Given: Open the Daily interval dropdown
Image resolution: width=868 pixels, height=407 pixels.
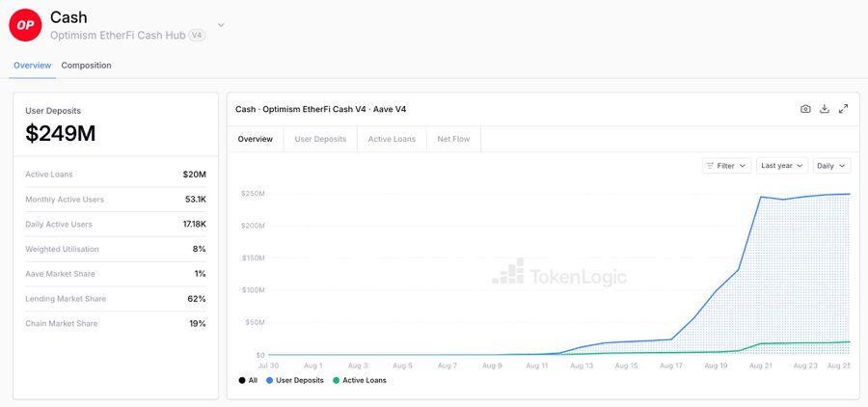Looking at the screenshot, I should tap(831, 166).
